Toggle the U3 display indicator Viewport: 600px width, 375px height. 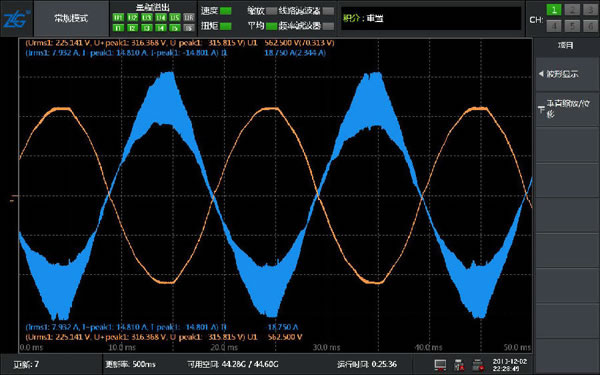coord(147,18)
